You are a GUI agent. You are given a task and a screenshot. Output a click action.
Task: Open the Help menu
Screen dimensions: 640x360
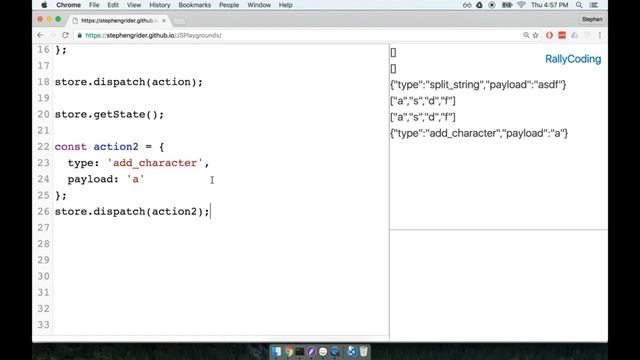285,5
